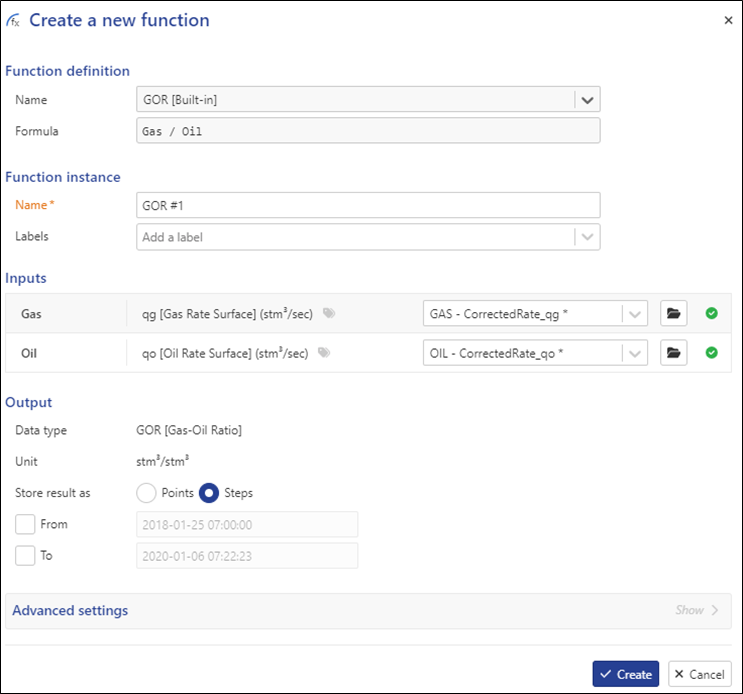Click the green check status for Gas
This screenshot has width=743, height=694.
(711, 313)
